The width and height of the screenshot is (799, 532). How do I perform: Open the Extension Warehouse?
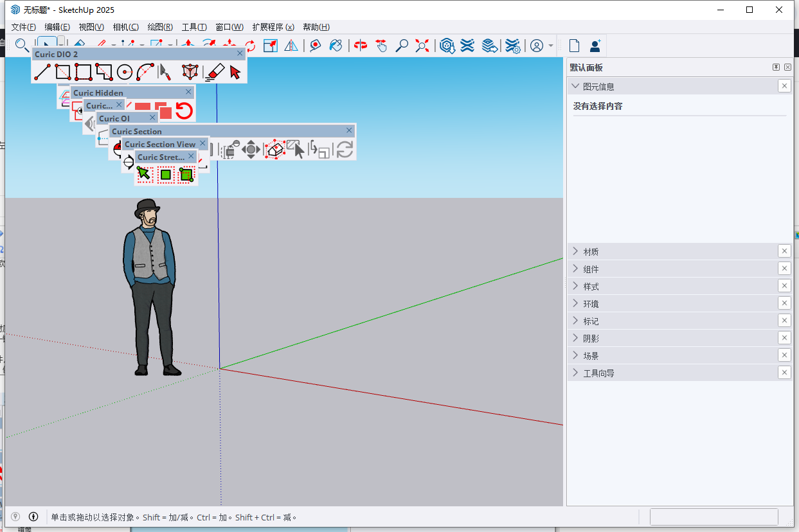[x=467, y=46]
